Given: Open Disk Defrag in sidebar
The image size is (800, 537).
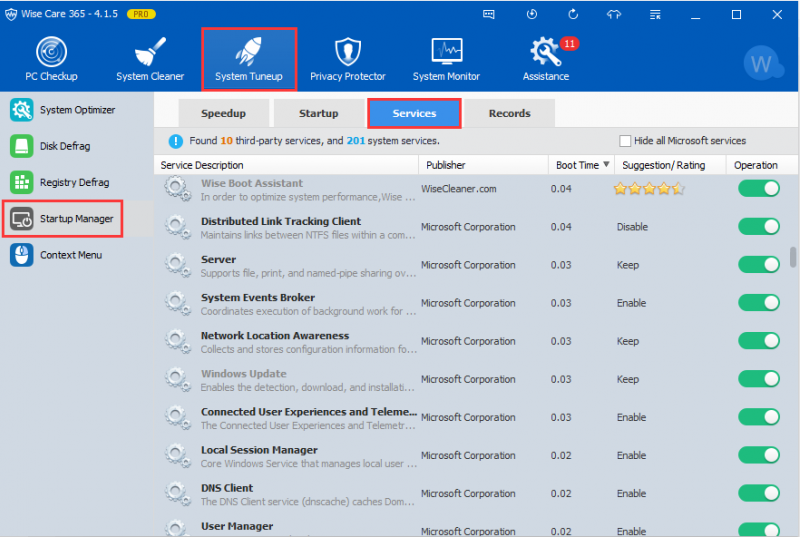Looking at the screenshot, I should coord(77,146).
